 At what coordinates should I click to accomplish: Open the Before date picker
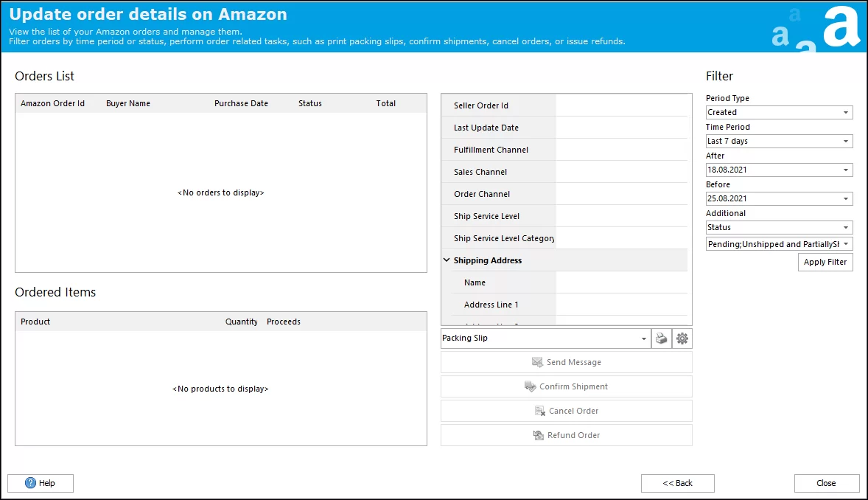[845, 199]
